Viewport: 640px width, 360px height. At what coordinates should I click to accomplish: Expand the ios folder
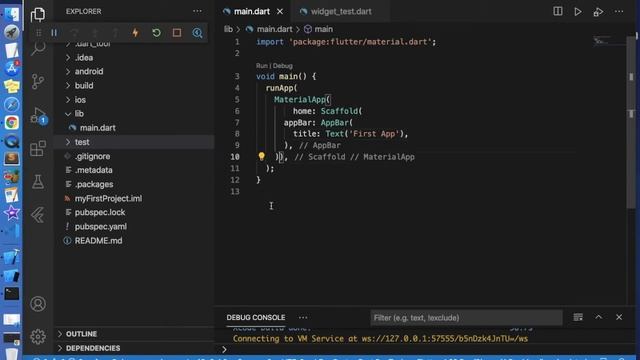point(134,100)
